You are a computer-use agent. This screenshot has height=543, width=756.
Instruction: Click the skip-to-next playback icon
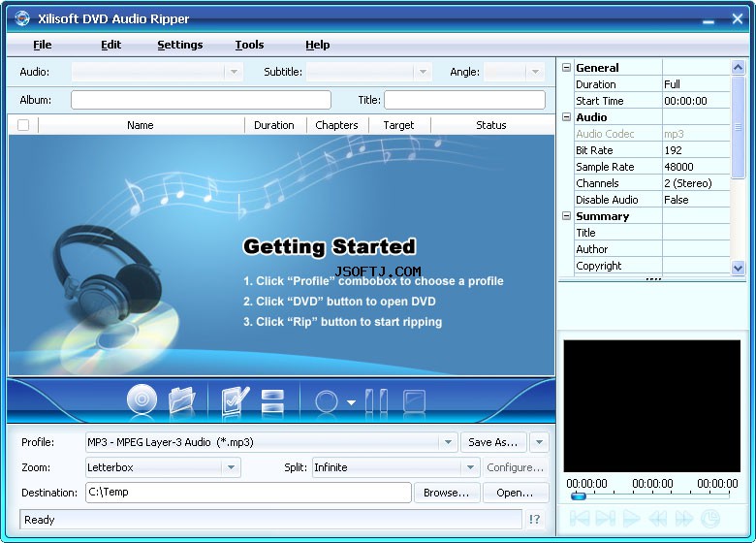pos(605,519)
